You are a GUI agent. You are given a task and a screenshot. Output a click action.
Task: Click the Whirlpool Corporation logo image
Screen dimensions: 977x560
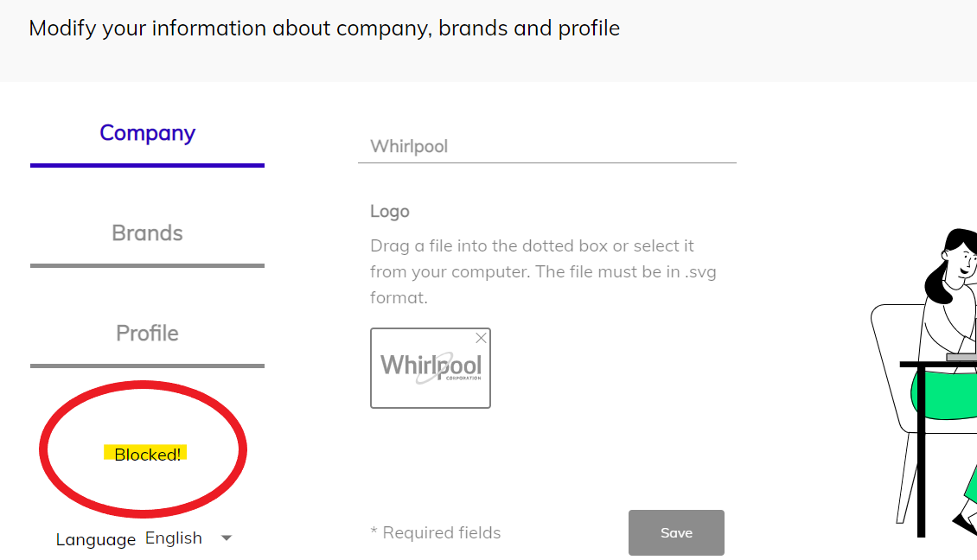[x=431, y=368]
